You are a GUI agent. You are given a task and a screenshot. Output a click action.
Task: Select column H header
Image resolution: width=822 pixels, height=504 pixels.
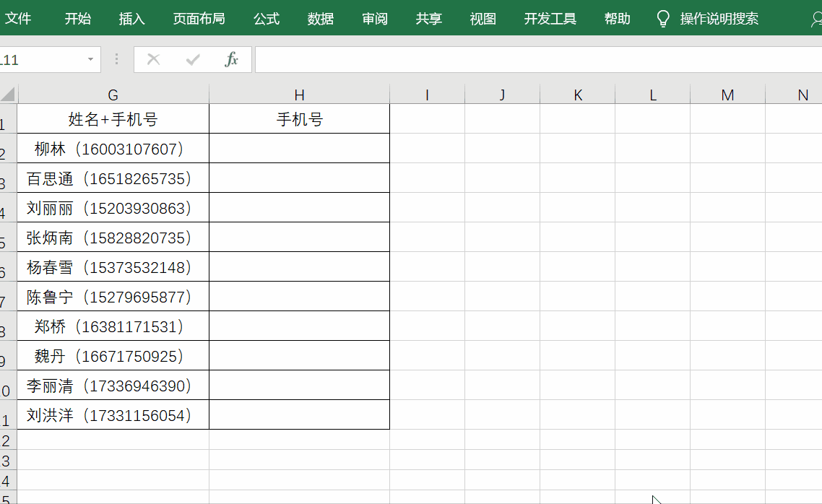pos(299,95)
